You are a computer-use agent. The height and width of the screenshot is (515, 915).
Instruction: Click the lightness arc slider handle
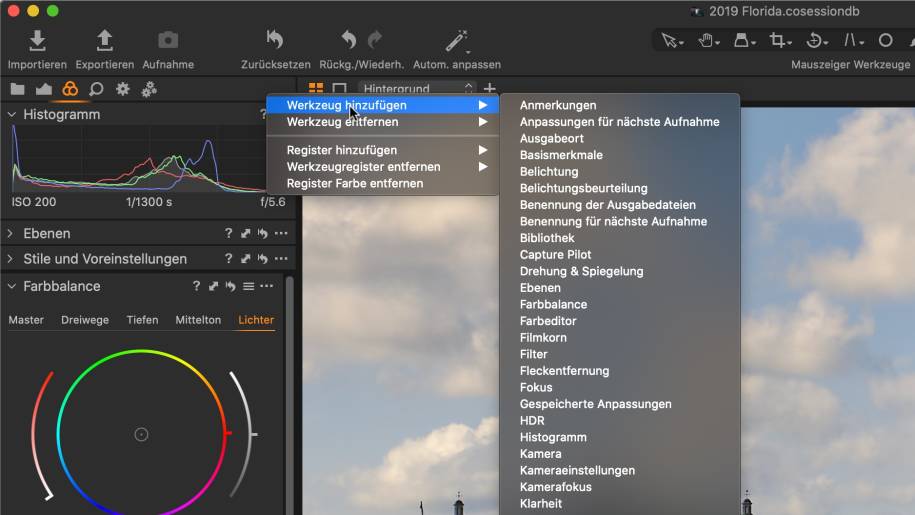click(x=254, y=435)
